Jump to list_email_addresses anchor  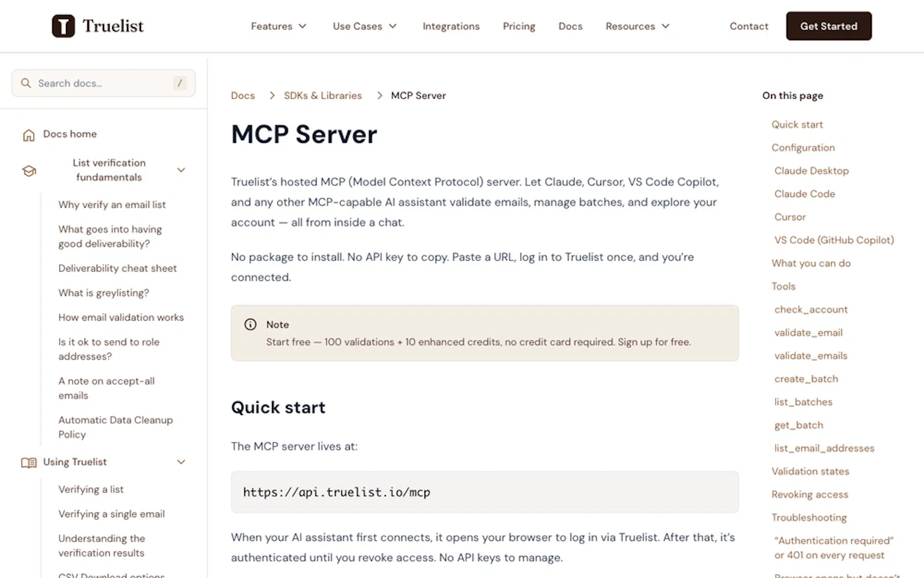(824, 448)
